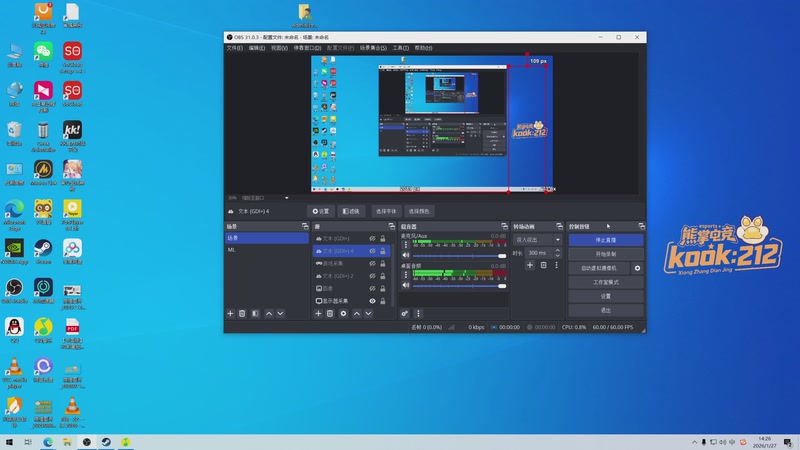
Task: Toggle lock on first 文本 (GDI+) source
Action: click(x=383, y=238)
